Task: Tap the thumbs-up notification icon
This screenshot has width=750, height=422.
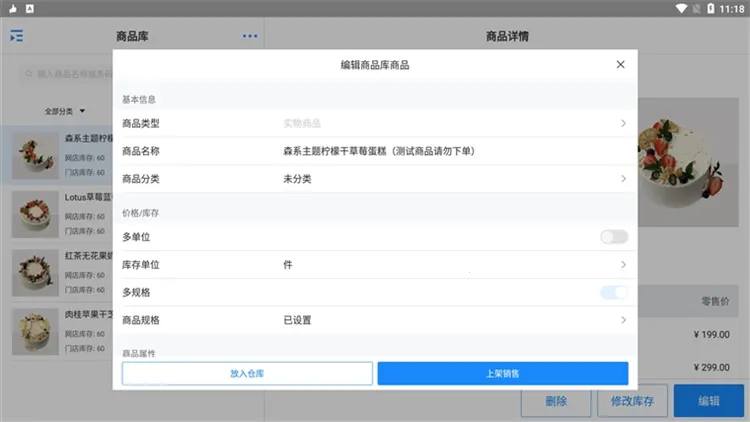Action: pos(13,9)
